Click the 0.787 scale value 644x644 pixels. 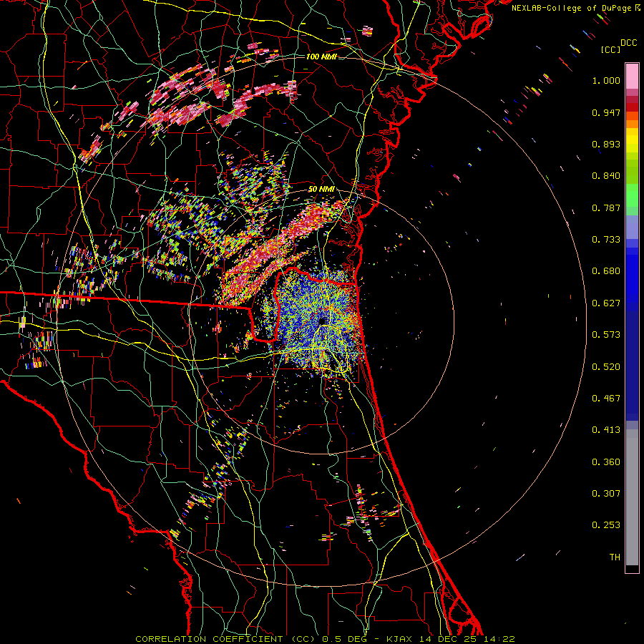click(606, 208)
